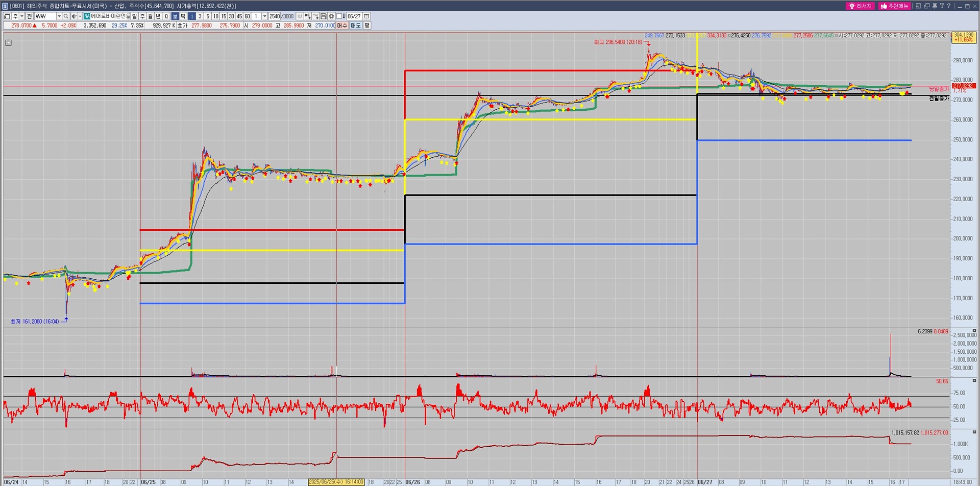Screen dimensions: 980x486
Task: Select the 15-minute interval button
Action: tap(224, 16)
